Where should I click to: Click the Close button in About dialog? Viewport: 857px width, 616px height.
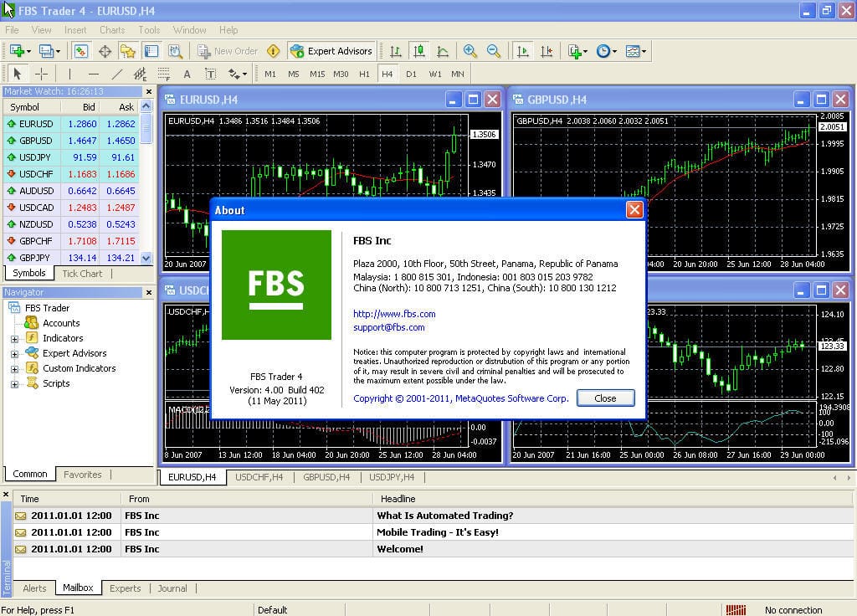[605, 398]
